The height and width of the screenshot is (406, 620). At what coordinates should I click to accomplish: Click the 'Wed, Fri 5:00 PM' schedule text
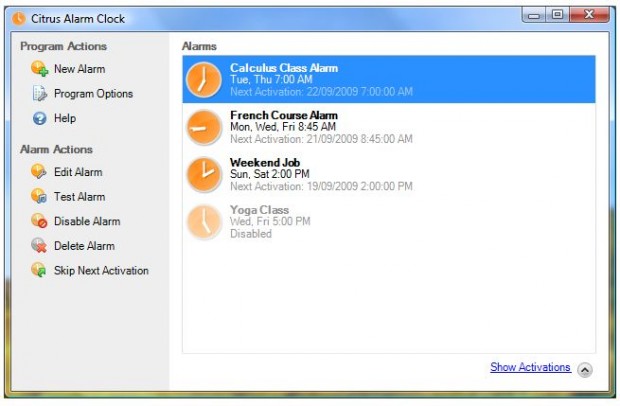(x=270, y=221)
